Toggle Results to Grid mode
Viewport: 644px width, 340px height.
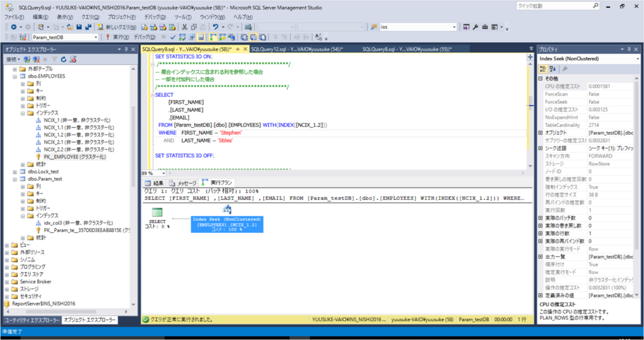click(x=253, y=37)
